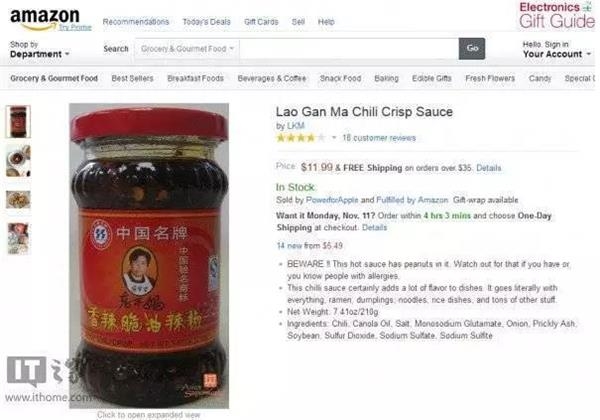600x420 pixels.
Task: Go to the Best Sellers tab
Action: 132,78
